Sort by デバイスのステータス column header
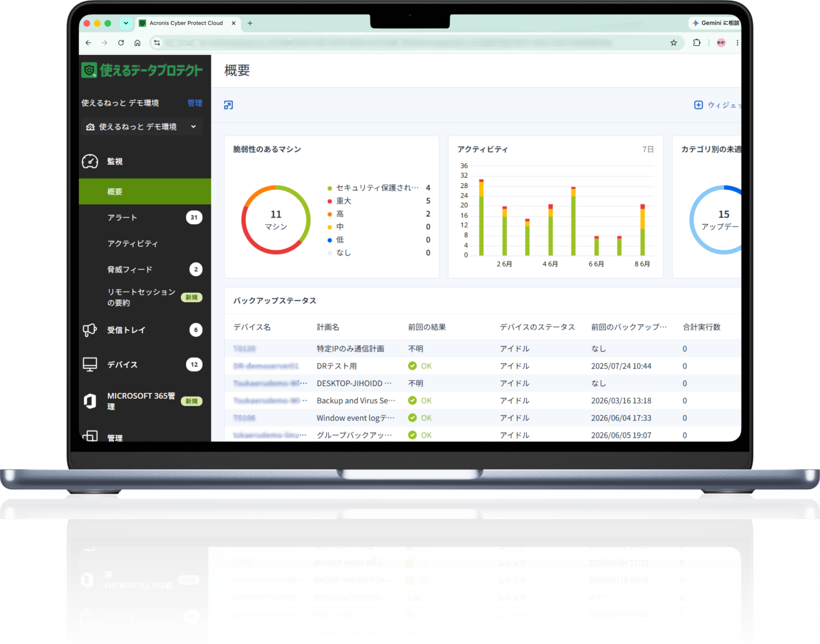This screenshot has width=820, height=644. (537, 327)
